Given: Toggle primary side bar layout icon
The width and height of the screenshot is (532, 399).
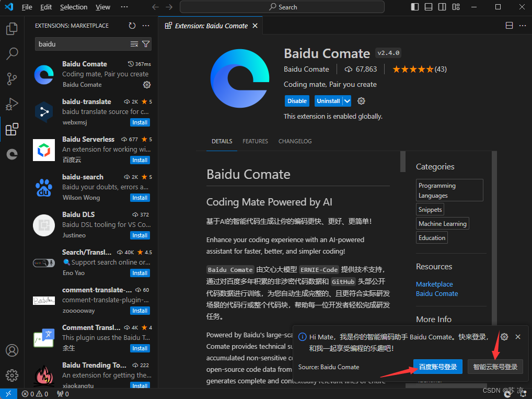Looking at the screenshot, I should pyautogui.click(x=414, y=7).
